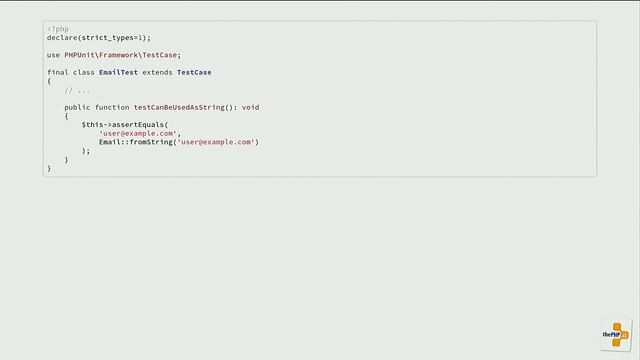Click the 'use' keyword

53,55
